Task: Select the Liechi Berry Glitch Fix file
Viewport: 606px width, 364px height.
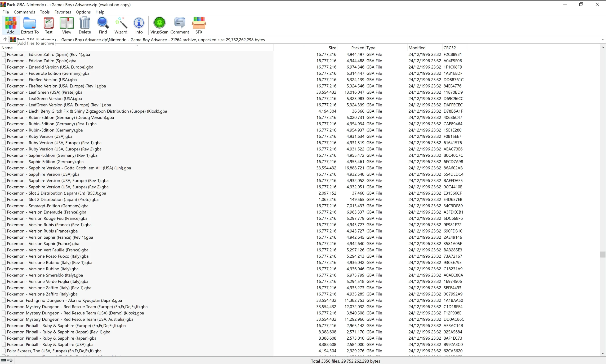Action: point(87,111)
